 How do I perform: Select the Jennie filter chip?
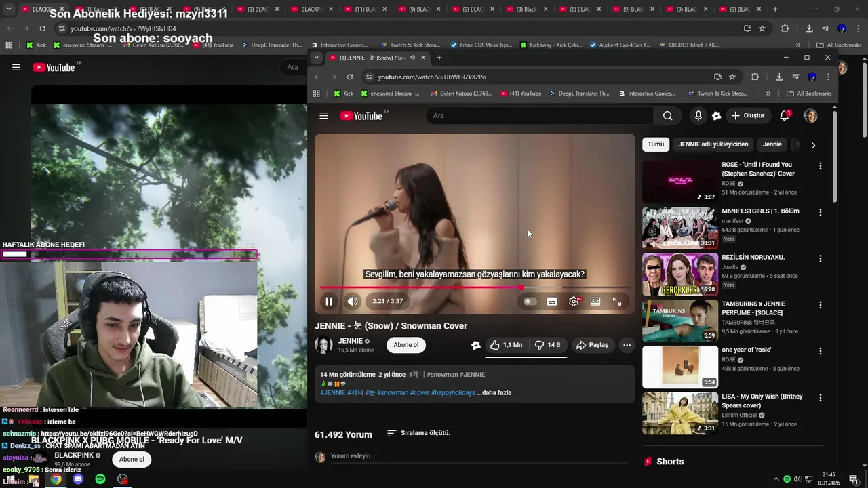point(772,144)
